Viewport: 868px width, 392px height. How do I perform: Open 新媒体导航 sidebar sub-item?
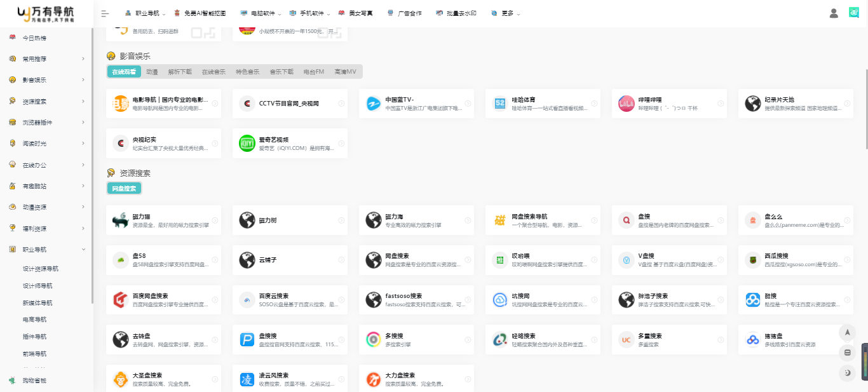(37, 303)
